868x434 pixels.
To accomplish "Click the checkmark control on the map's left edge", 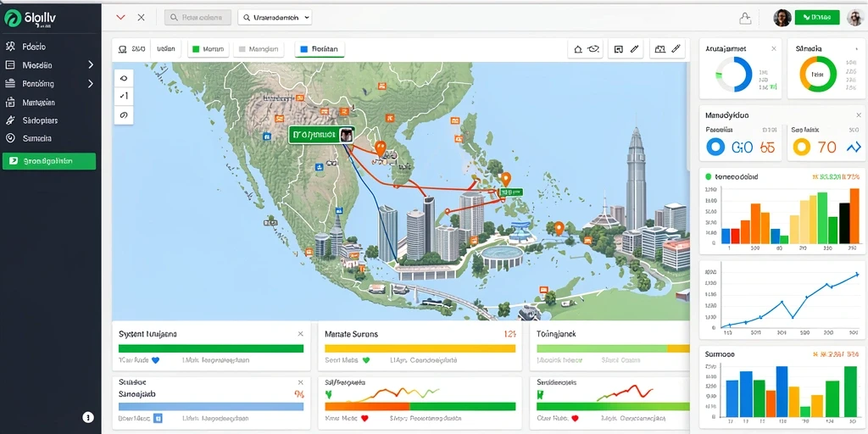I will [x=124, y=97].
